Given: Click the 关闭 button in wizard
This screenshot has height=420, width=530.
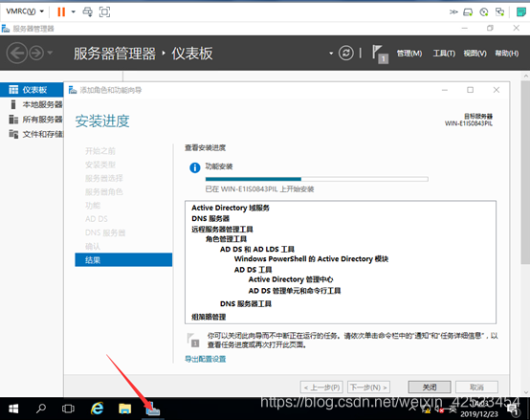Looking at the screenshot, I should click(x=430, y=387).
